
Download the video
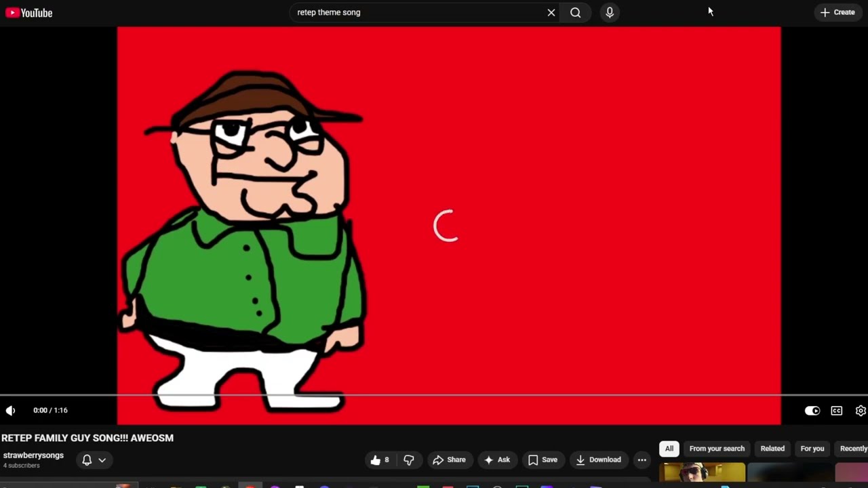[x=598, y=460]
